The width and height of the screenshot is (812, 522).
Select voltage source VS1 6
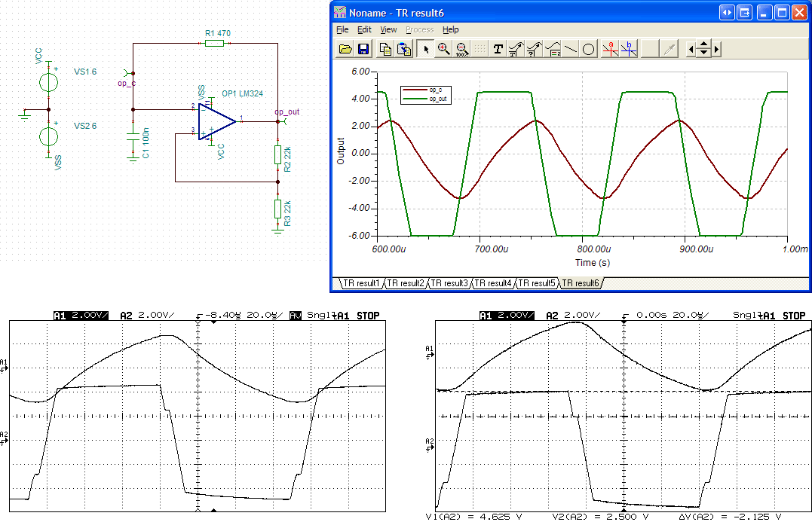49,82
